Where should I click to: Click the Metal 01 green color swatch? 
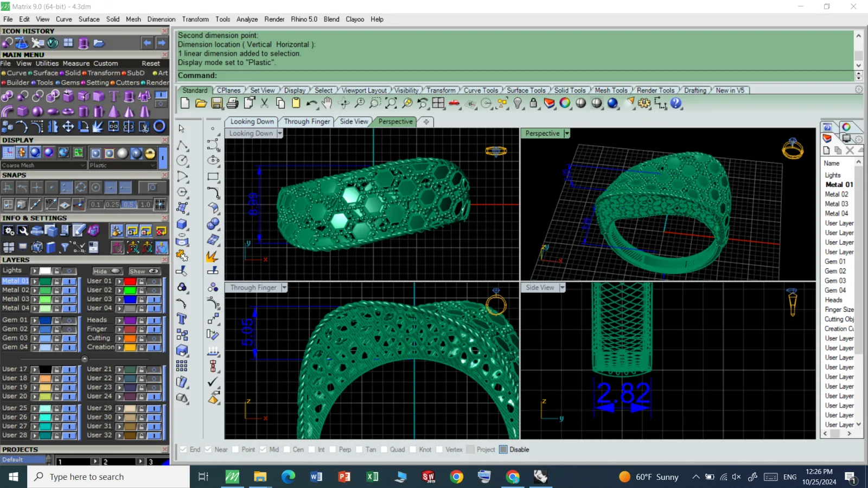tap(45, 281)
